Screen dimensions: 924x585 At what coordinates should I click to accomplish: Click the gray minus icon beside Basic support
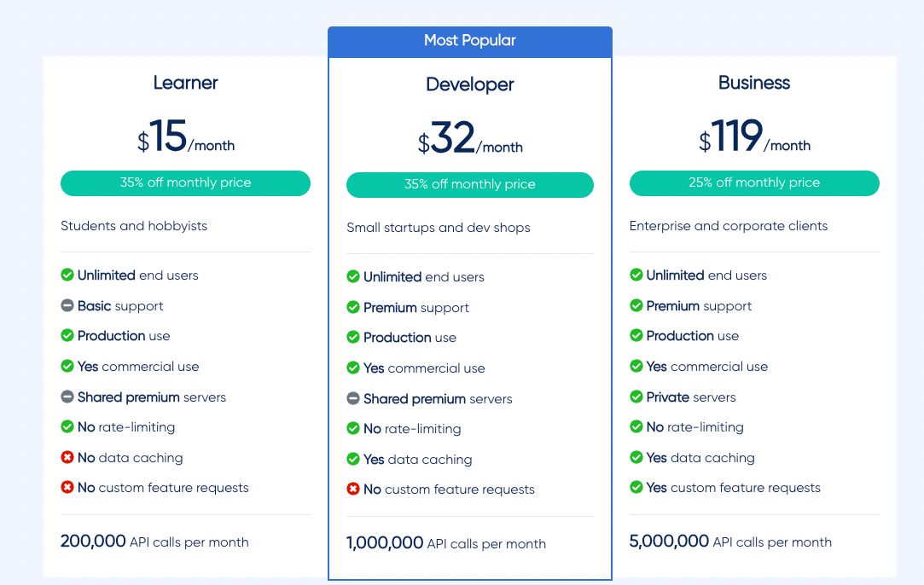67,306
